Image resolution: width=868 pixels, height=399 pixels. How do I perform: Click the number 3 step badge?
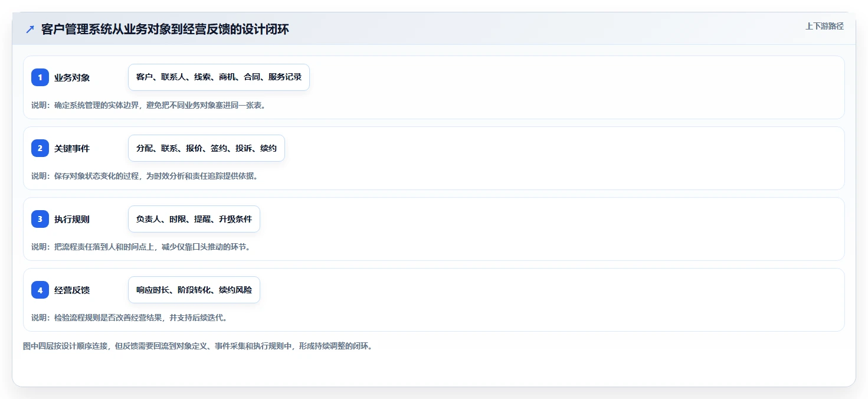point(40,219)
